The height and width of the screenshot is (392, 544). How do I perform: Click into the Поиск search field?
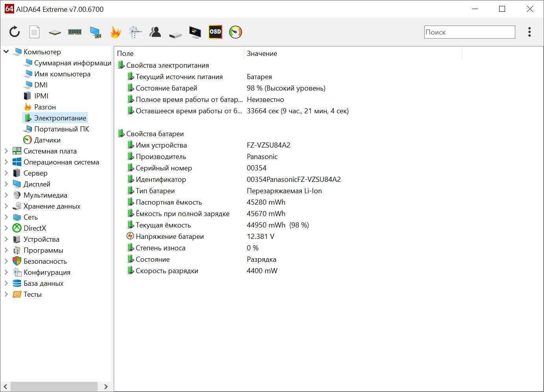click(x=470, y=32)
